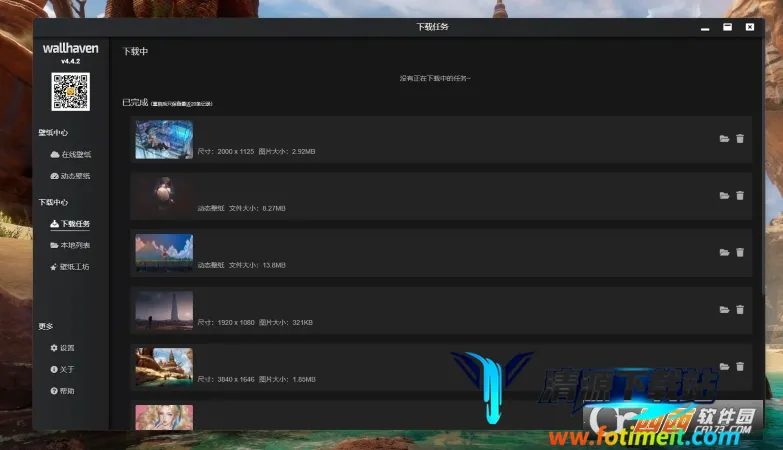
Task: Click the tower landscape 321KB thumbnail
Action: [x=164, y=311]
